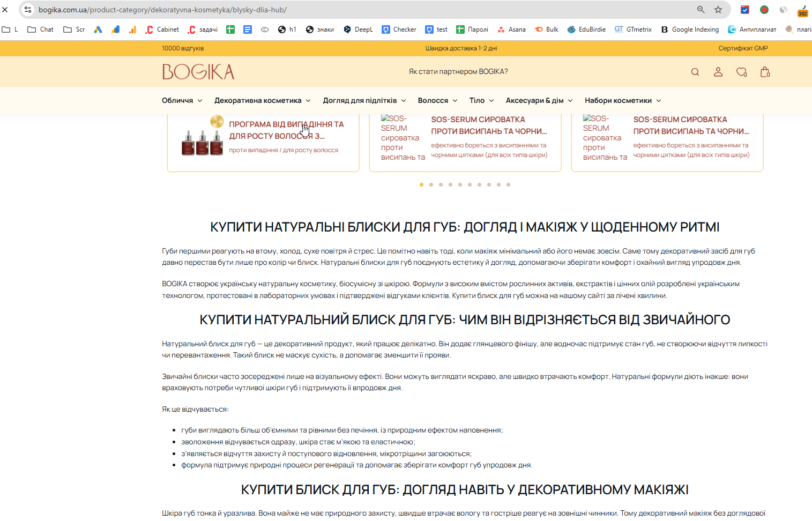
Task: Open the site search magnifier icon
Action: 695,72
